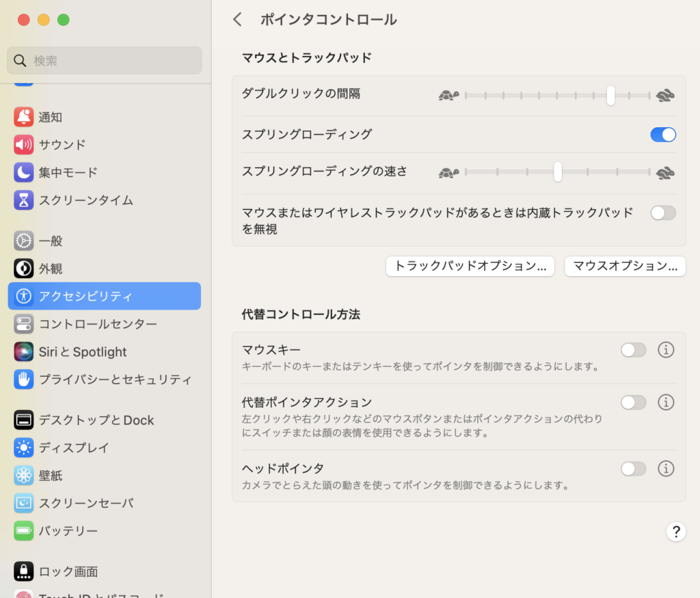Click the 集中モード moon icon
This screenshot has height=598, width=700.
click(x=24, y=172)
